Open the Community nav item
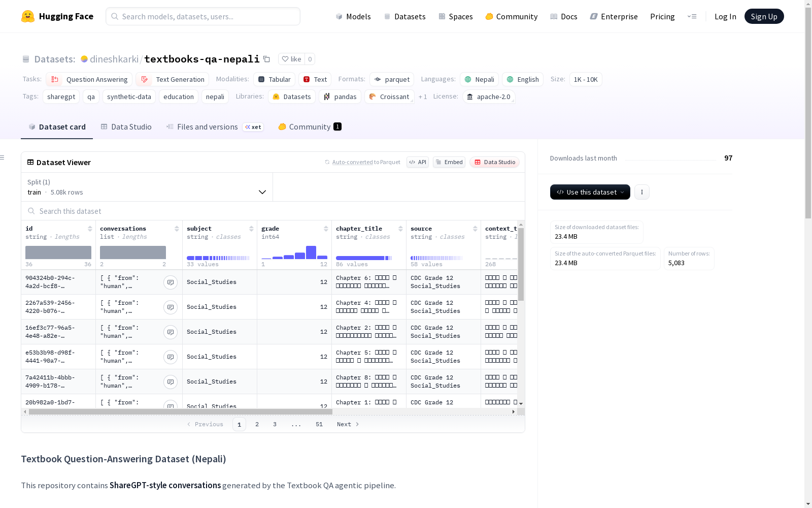 pyautogui.click(x=512, y=16)
